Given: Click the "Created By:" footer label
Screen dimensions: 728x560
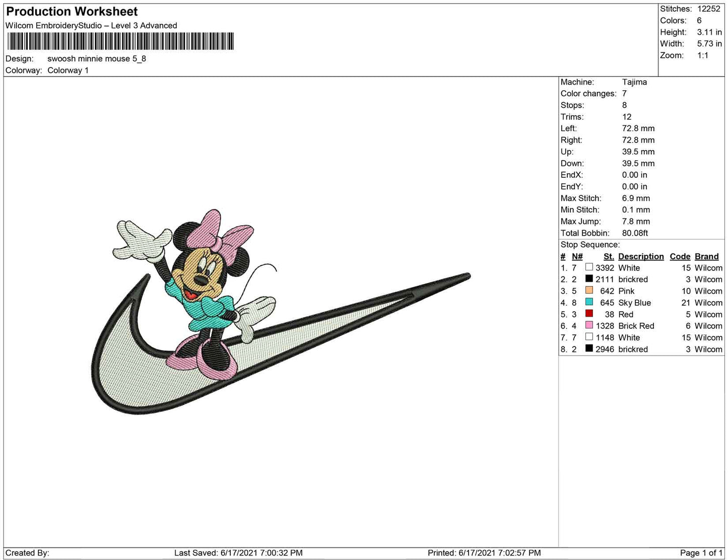Looking at the screenshot, I should tap(27, 553).
